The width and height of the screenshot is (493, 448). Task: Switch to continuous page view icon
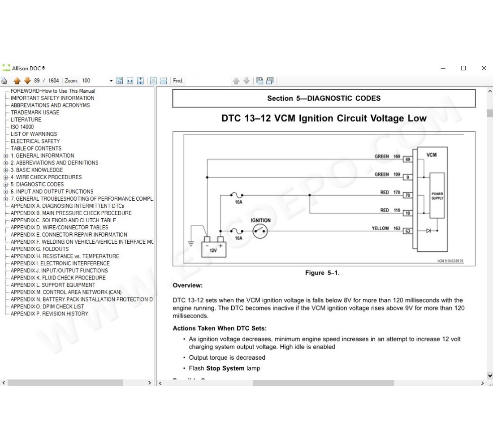164,81
